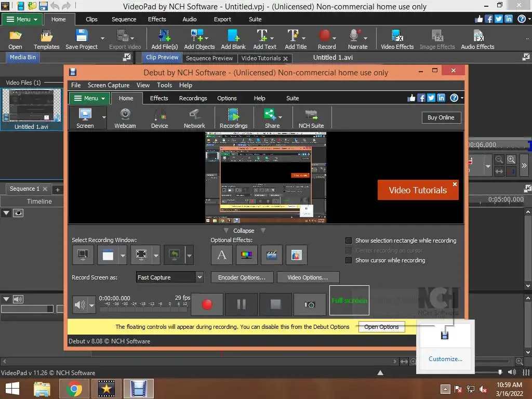Open the Recordings list in Debut toolbar

[x=233, y=118]
